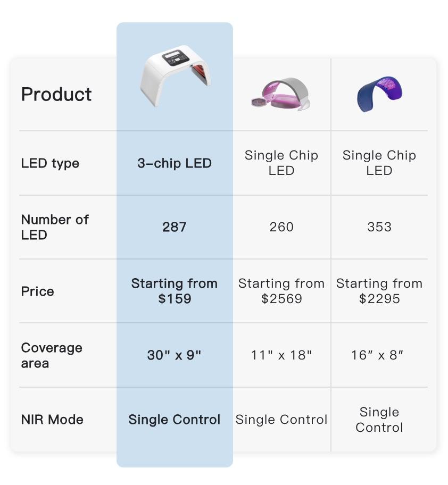The image size is (448, 485).
Task: Click the 260 LED count cell
Action: click(x=281, y=227)
